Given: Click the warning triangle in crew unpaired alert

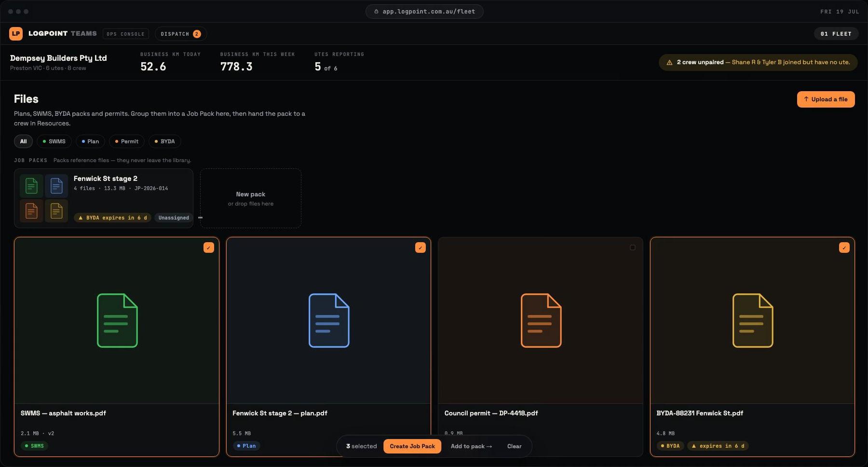Looking at the screenshot, I should tap(669, 62).
